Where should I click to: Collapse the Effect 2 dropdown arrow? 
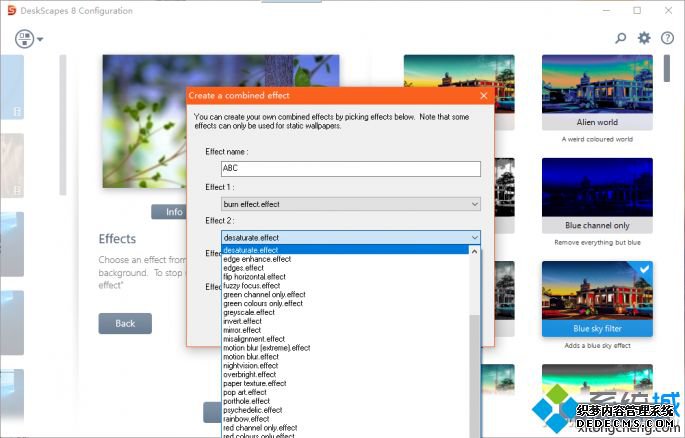(x=474, y=238)
